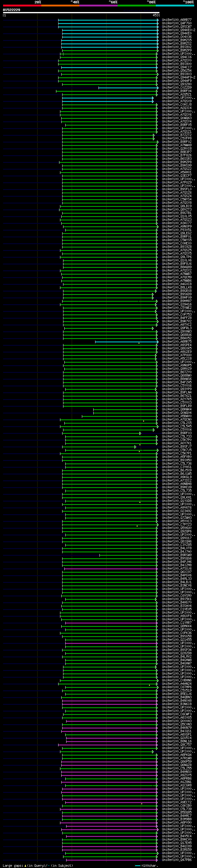Click hit label UniRef100_B9MZS5

point(177,40)
